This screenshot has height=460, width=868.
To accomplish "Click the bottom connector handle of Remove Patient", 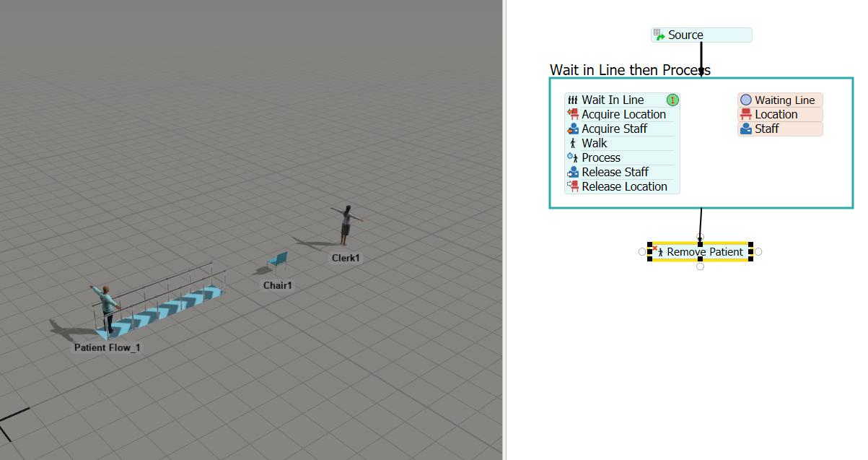I will coord(700,267).
